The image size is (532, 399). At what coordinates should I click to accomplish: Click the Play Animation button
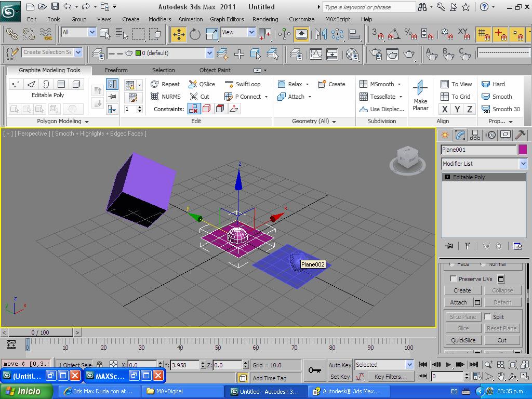click(x=448, y=365)
